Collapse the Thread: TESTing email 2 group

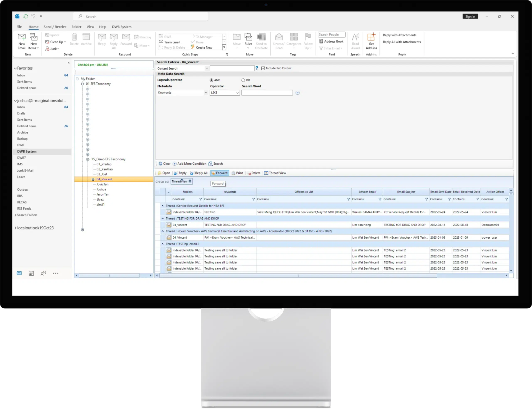pos(163,244)
